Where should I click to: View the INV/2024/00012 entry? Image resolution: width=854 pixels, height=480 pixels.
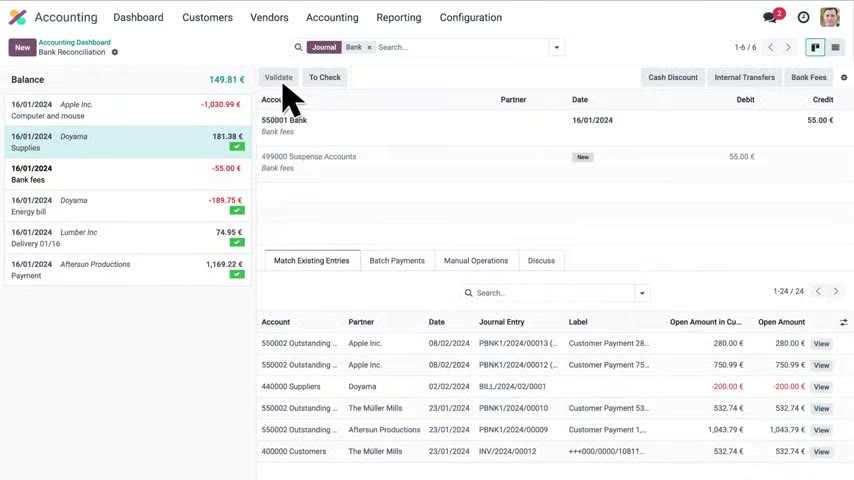point(821,452)
